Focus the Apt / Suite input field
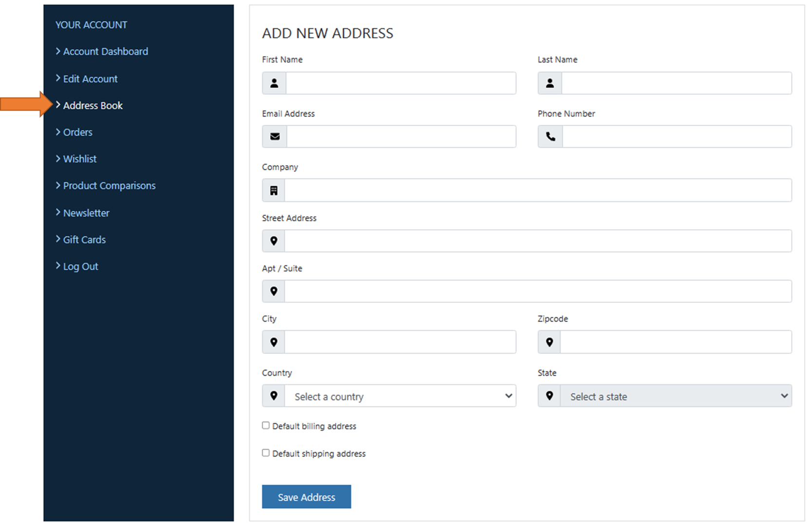 pos(538,292)
